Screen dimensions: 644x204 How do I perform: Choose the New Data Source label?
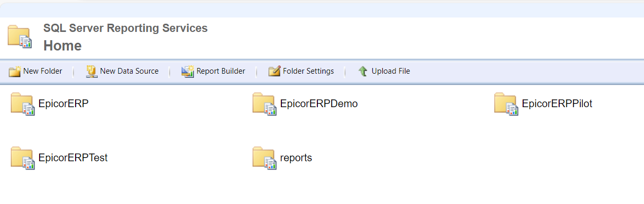pos(129,71)
